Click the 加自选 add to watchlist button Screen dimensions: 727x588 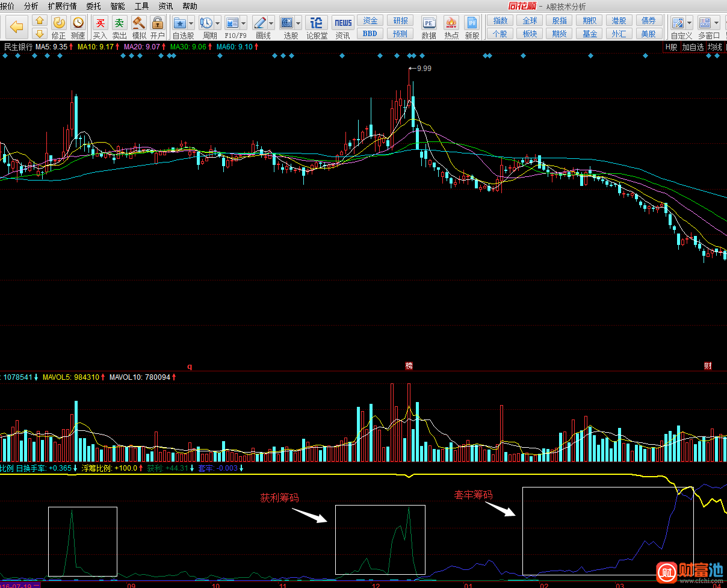(693, 47)
